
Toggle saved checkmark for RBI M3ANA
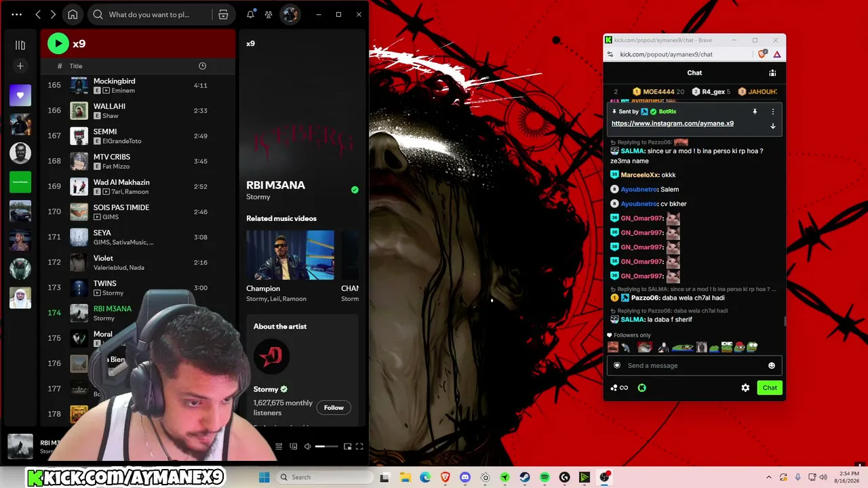(x=355, y=190)
